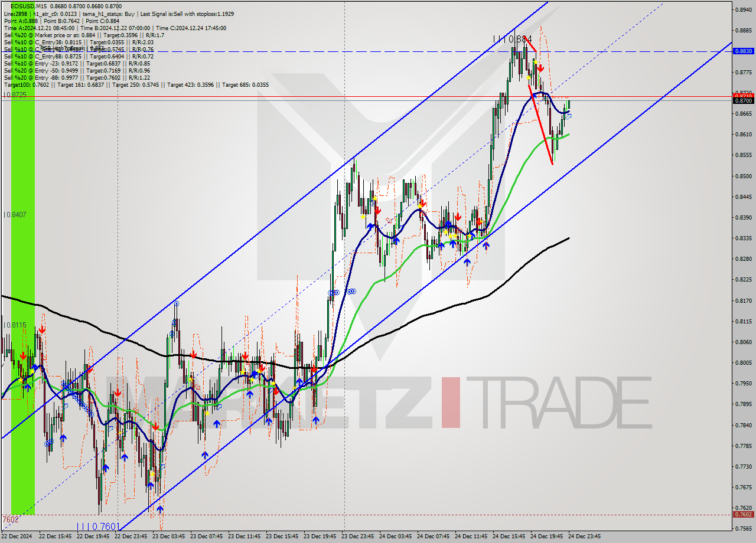
Task: Click the '23 Dec 15:45' time axis label
Action: pyautogui.click(x=282, y=537)
